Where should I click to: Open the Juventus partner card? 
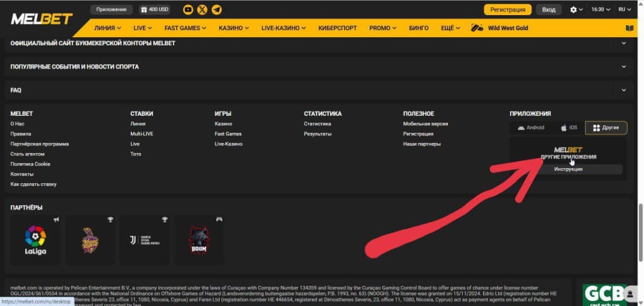point(145,240)
